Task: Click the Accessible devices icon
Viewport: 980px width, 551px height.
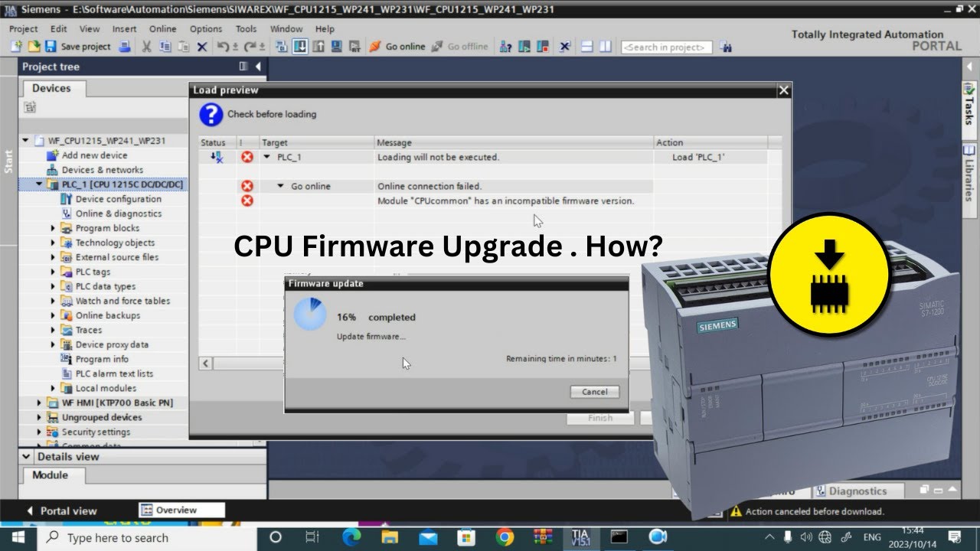Action: point(506,47)
